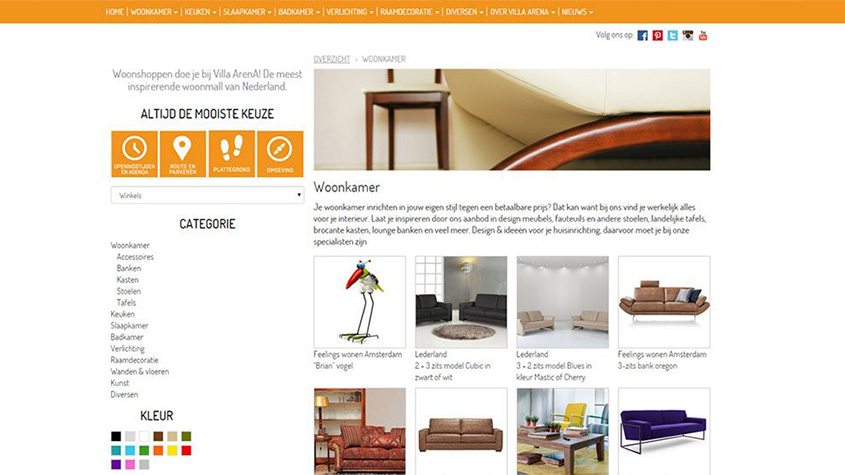Expand the Woonkamer menu dropdown
Image resolution: width=845 pixels, height=475 pixels.
[x=154, y=12]
